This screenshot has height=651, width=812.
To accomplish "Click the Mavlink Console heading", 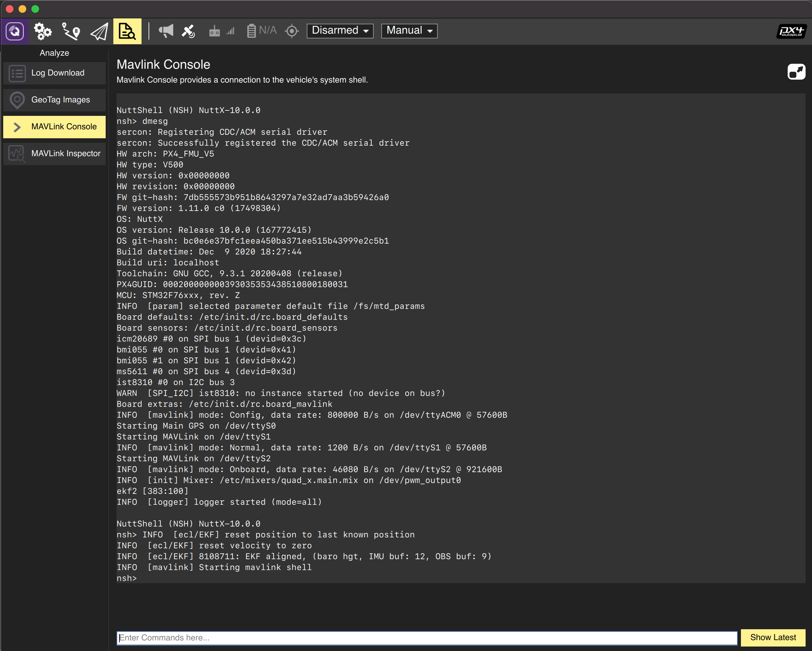I will pyautogui.click(x=163, y=64).
